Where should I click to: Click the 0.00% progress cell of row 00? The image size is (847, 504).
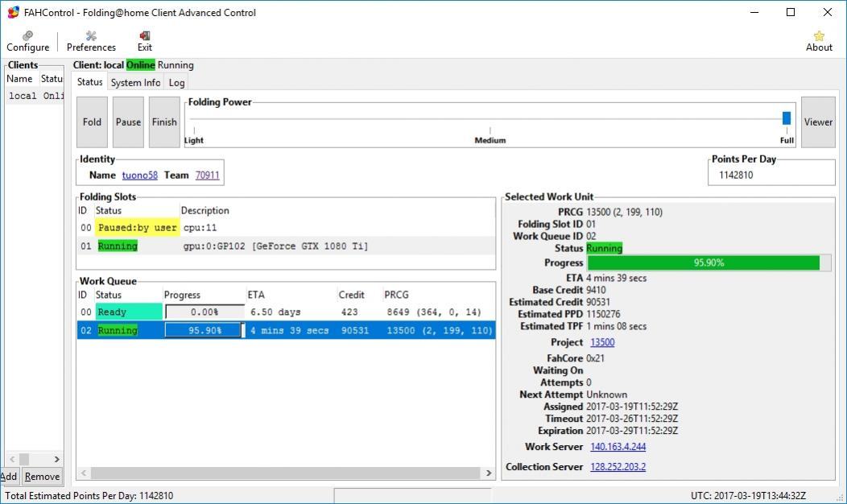[205, 312]
